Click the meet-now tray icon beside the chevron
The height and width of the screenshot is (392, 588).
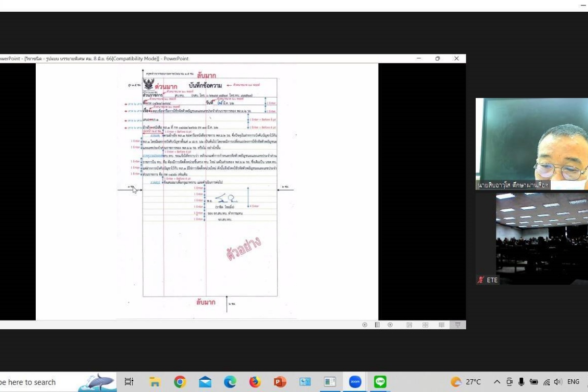[x=510, y=382]
